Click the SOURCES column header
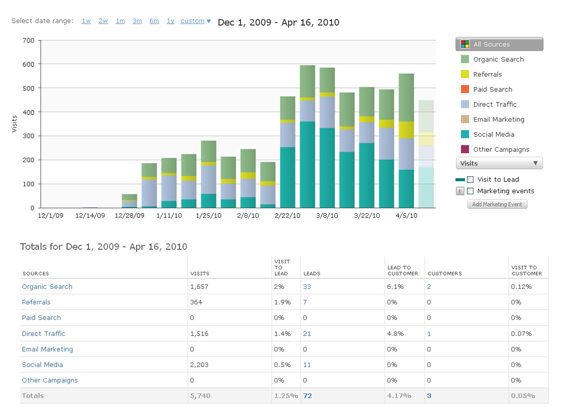587x412 pixels. coord(36,274)
